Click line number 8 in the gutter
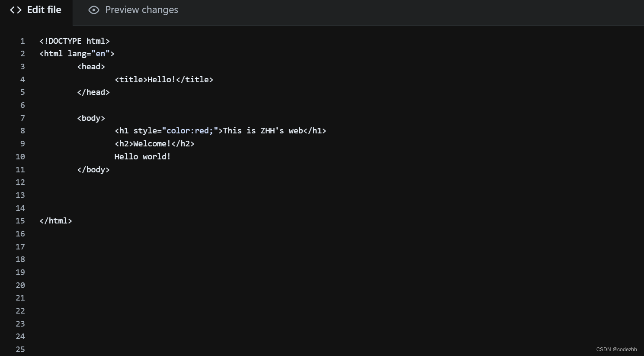This screenshot has width=644, height=356. pos(22,130)
